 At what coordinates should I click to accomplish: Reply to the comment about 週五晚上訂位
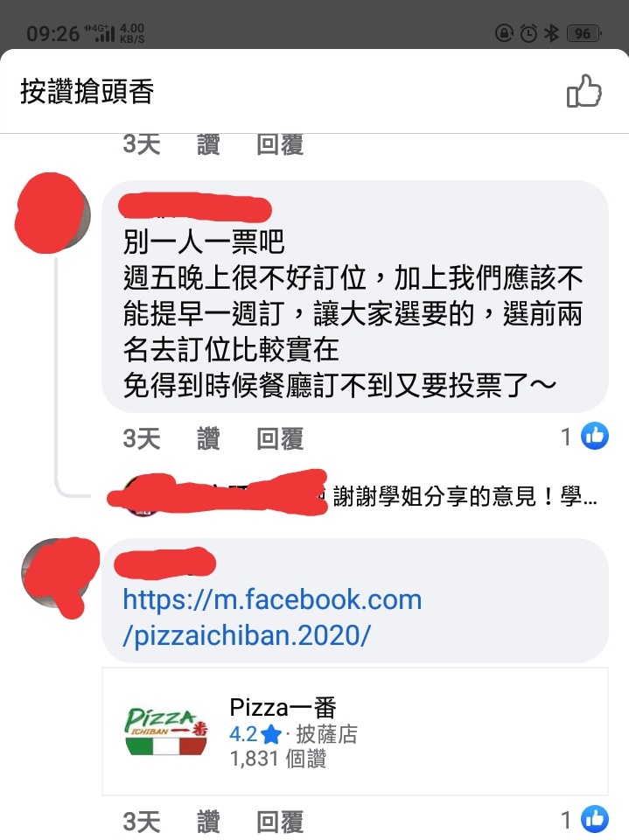pyautogui.click(x=280, y=438)
